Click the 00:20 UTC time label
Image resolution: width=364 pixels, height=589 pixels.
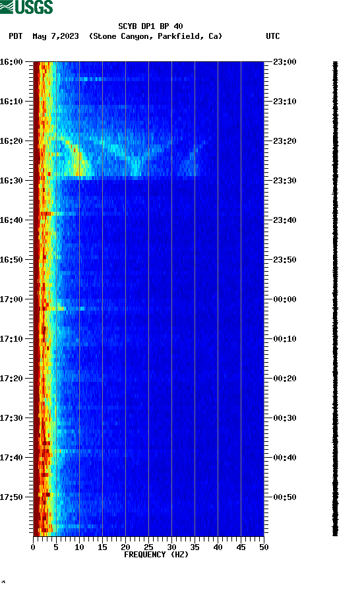pyautogui.click(x=285, y=379)
